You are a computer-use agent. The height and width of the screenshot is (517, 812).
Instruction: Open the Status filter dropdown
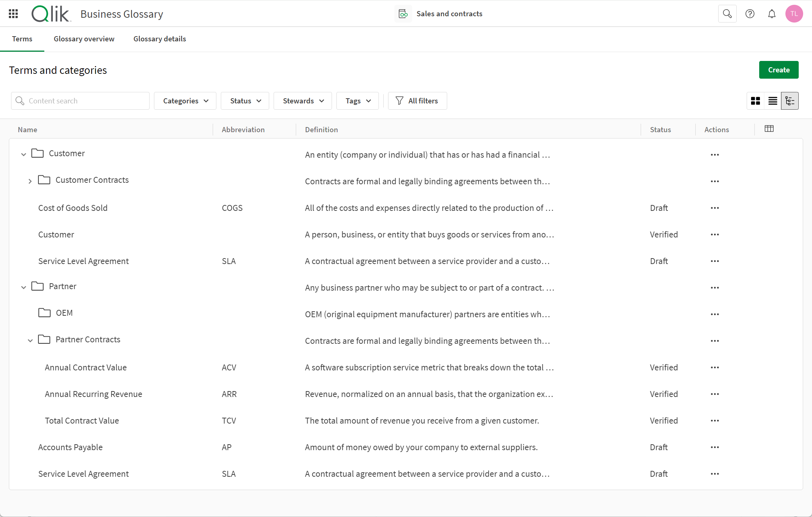coord(245,101)
